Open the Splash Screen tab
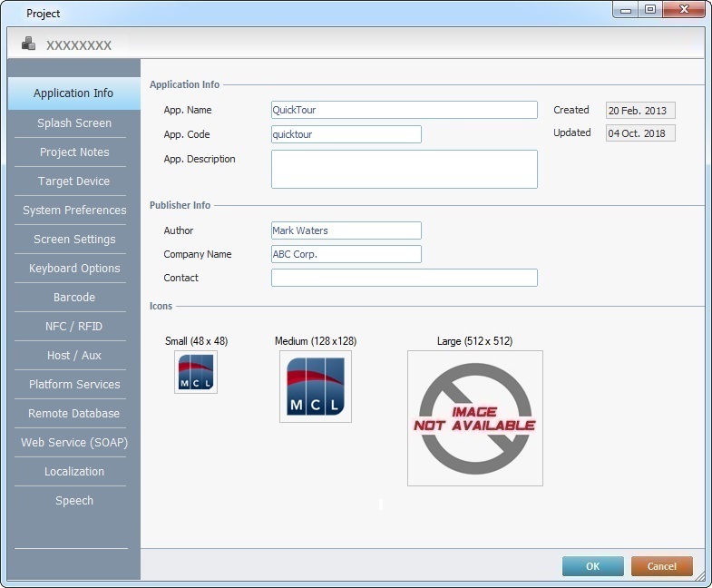Image resolution: width=712 pixels, height=588 pixels. click(74, 123)
